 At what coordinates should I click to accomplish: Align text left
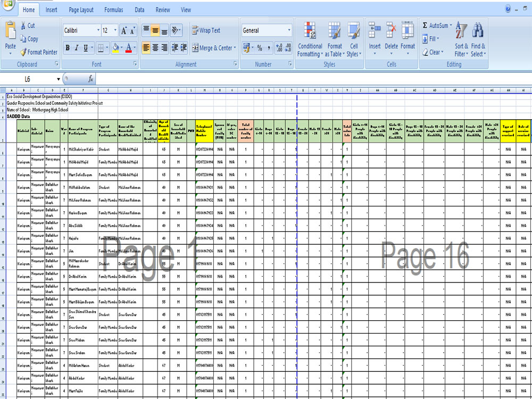click(146, 48)
